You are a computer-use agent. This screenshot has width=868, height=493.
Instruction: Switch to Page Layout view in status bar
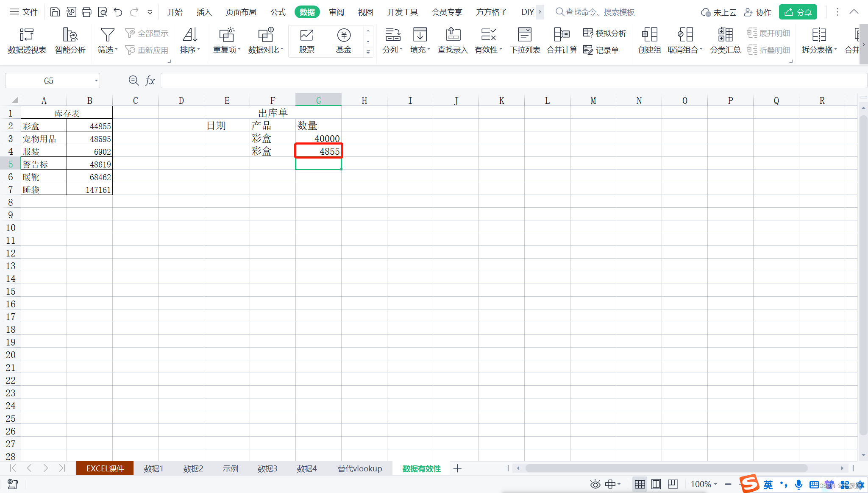click(x=656, y=484)
